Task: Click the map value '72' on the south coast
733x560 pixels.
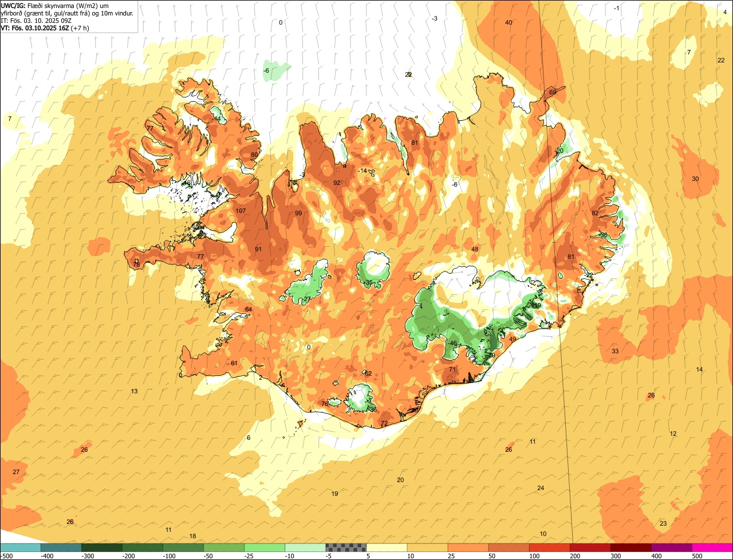Action: (x=384, y=423)
